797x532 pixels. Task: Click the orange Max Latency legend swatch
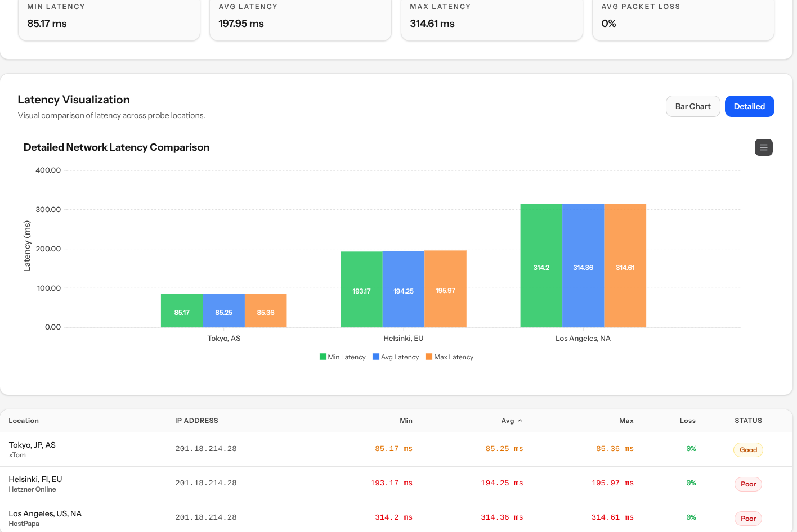click(429, 357)
